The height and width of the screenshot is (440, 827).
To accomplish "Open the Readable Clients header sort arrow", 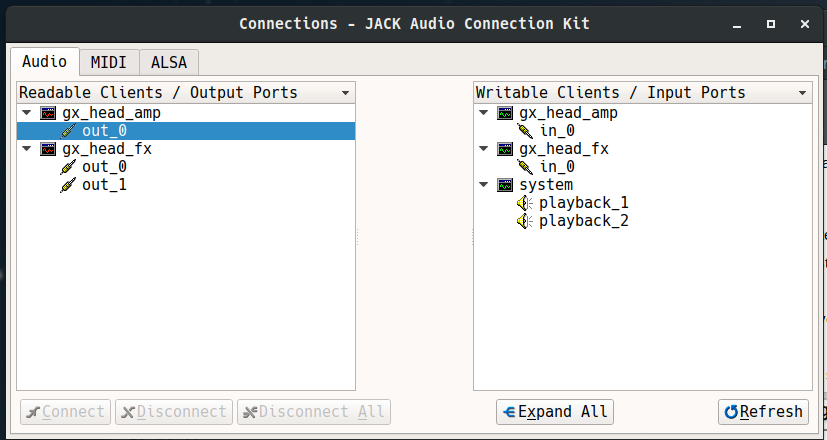I will 345,93.
